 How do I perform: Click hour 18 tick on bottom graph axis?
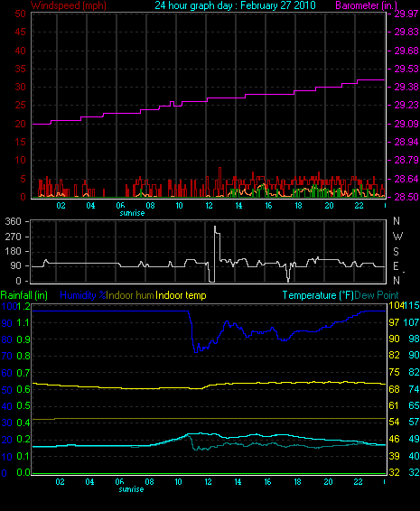point(297,482)
